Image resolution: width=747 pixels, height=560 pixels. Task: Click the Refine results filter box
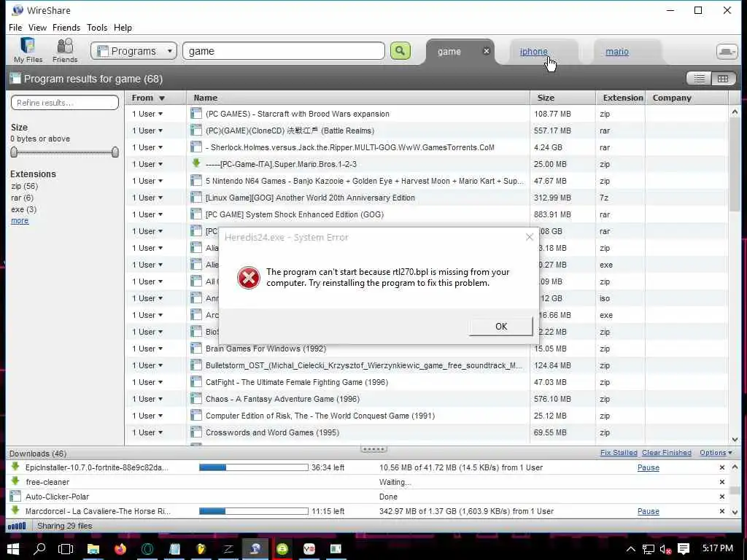[65, 102]
